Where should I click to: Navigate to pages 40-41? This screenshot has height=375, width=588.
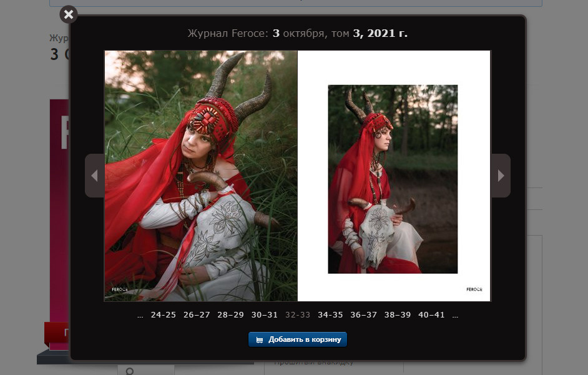click(431, 315)
